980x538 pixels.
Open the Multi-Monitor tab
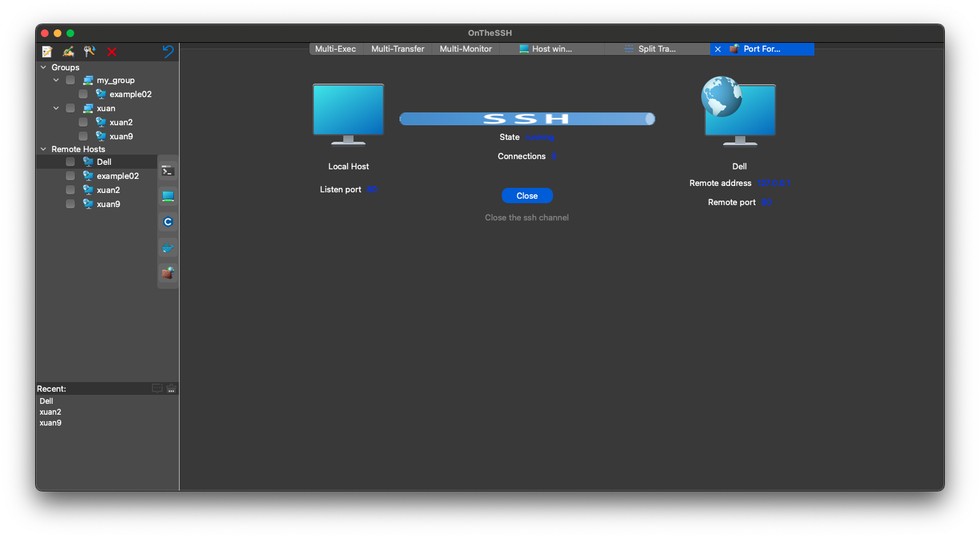465,49
